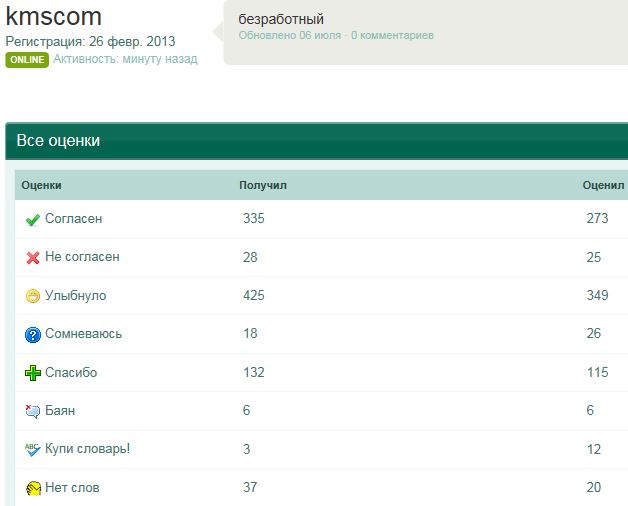628x506 pixels.
Task: Click the smiley Улыбнуло icon
Action: click(33, 296)
